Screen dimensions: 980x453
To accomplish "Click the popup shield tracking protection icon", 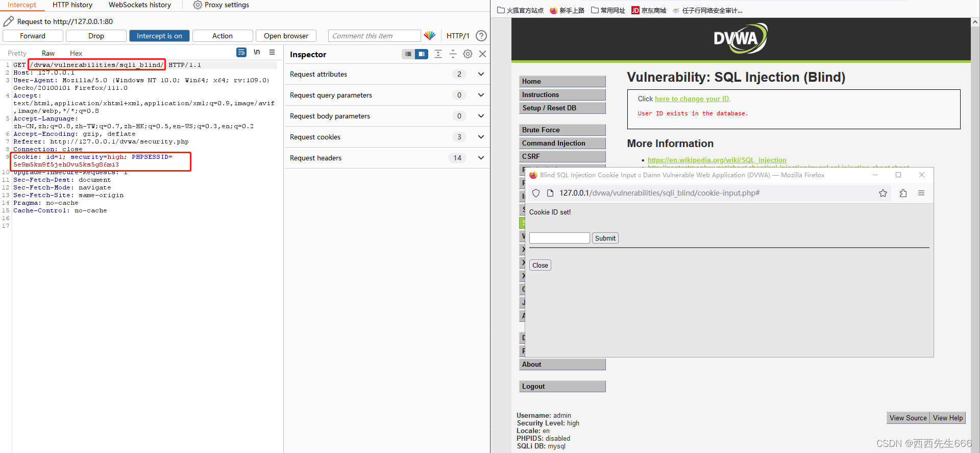I will pos(536,193).
